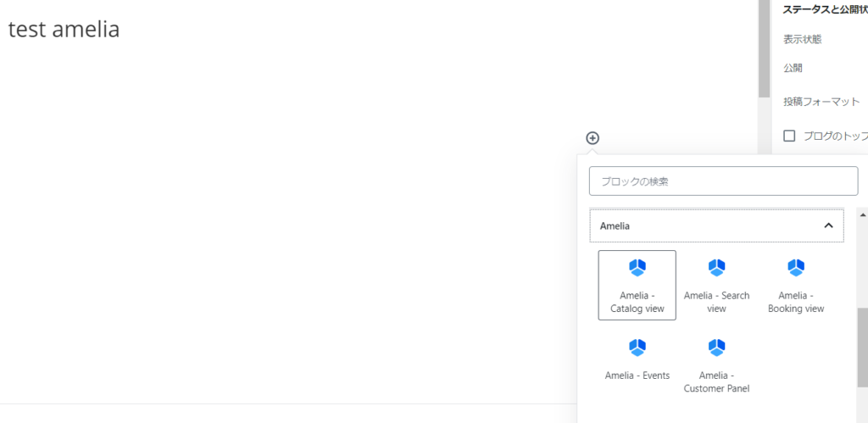This screenshot has height=423, width=868.
Task: Click the block inserter scrollbar thumb
Action: pyautogui.click(x=862, y=348)
